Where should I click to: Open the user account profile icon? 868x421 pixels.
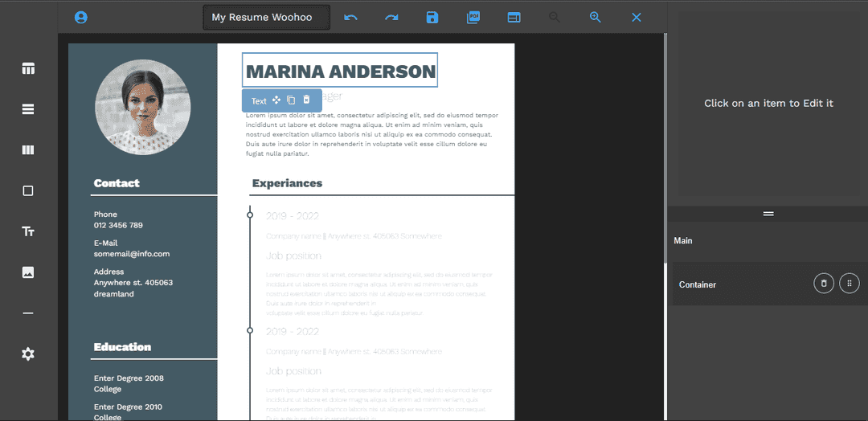(81, 17)
